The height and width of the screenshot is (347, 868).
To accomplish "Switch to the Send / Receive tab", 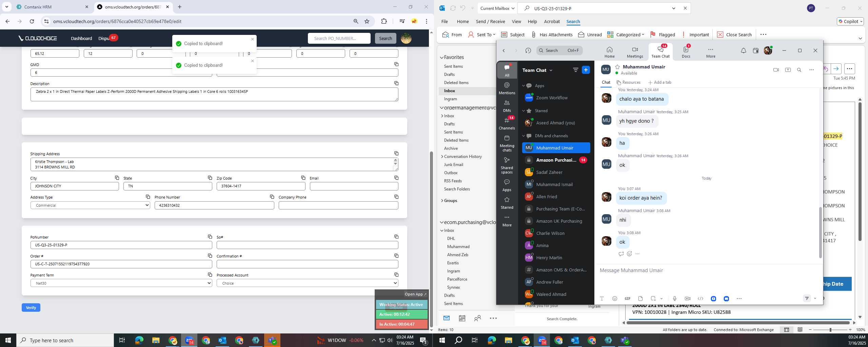I will (490, 21).
